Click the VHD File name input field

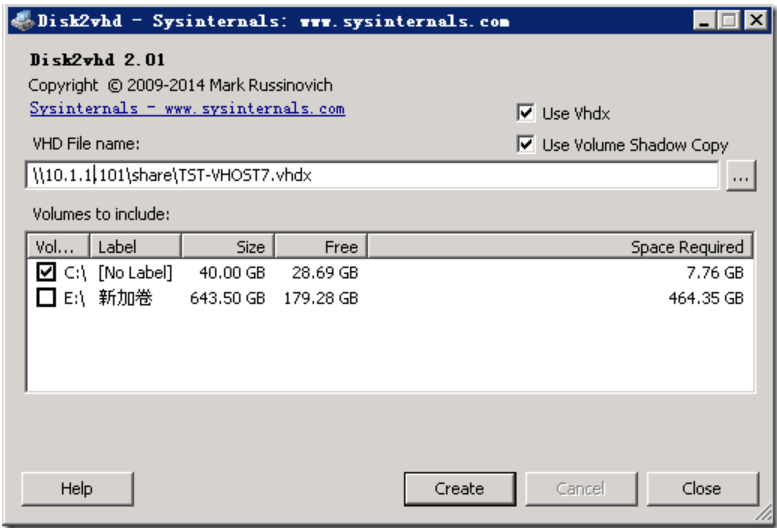(372, 175)
